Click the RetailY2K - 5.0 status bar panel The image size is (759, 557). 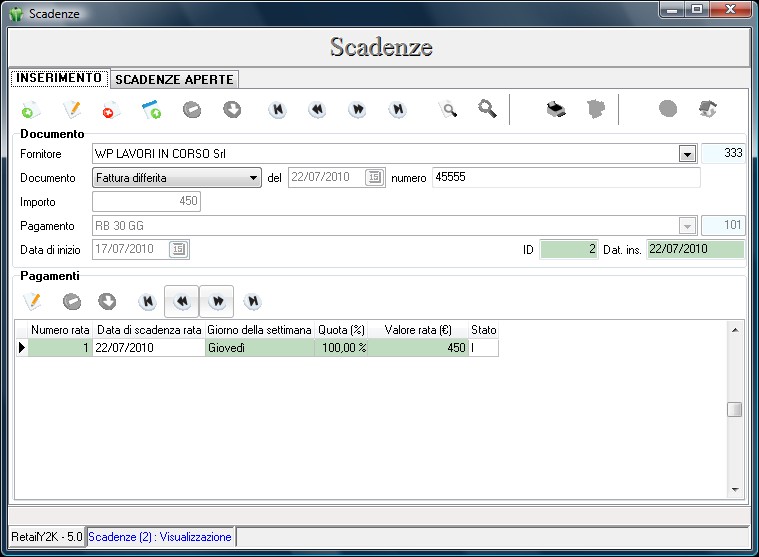point(47,537)
